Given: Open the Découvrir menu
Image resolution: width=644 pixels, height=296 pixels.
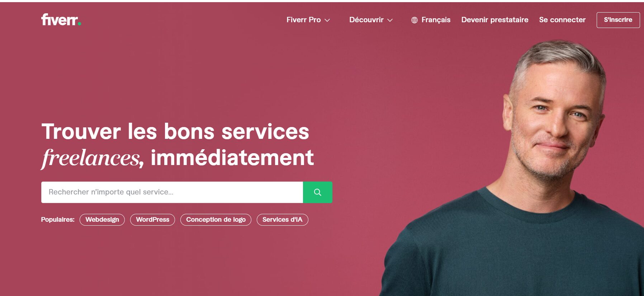Looking at the screenshot, I should 371,20.
